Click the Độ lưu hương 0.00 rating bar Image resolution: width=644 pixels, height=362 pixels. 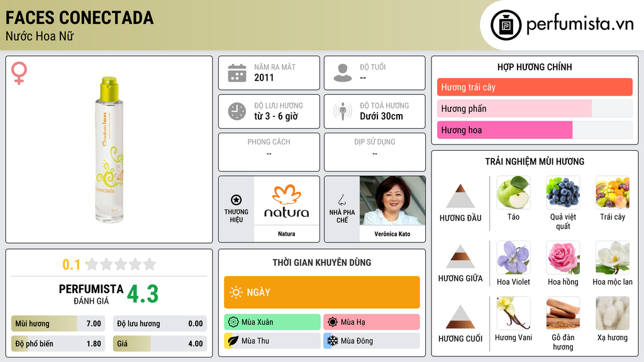(160, 324)
